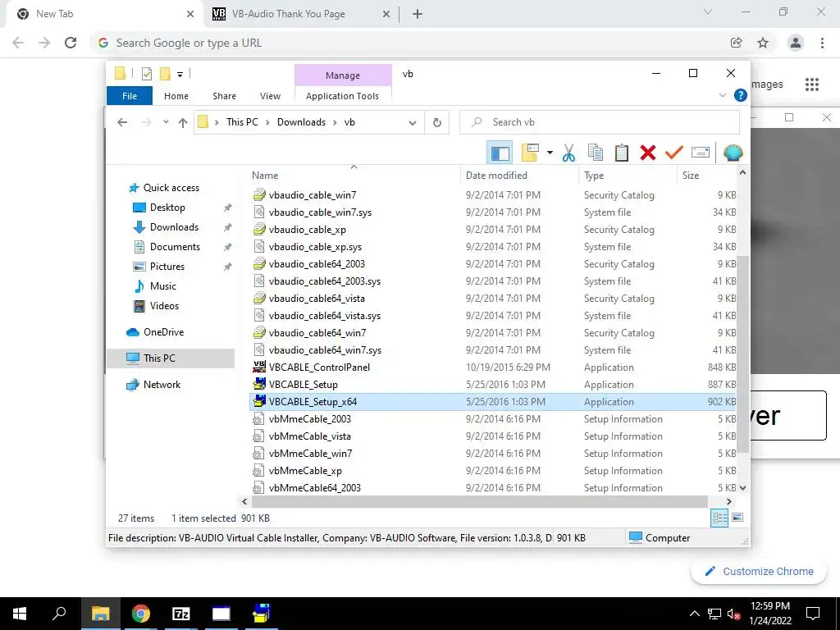Click the vertical scrollbar in file list
The height and width of the screenshot is (630, 840).
point(742,354)
